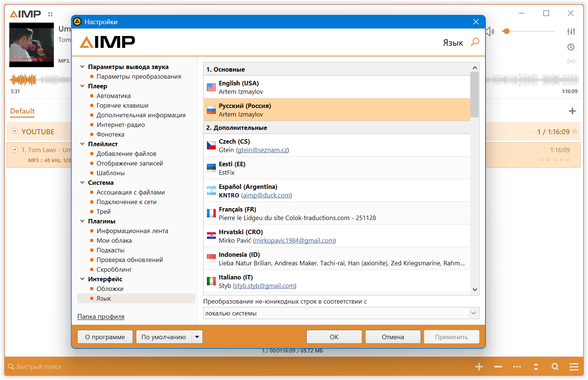This screenshot has width=588, height=380.
Task: Toggle the Tom Laws track checkbox
Action: coord(15,150)
